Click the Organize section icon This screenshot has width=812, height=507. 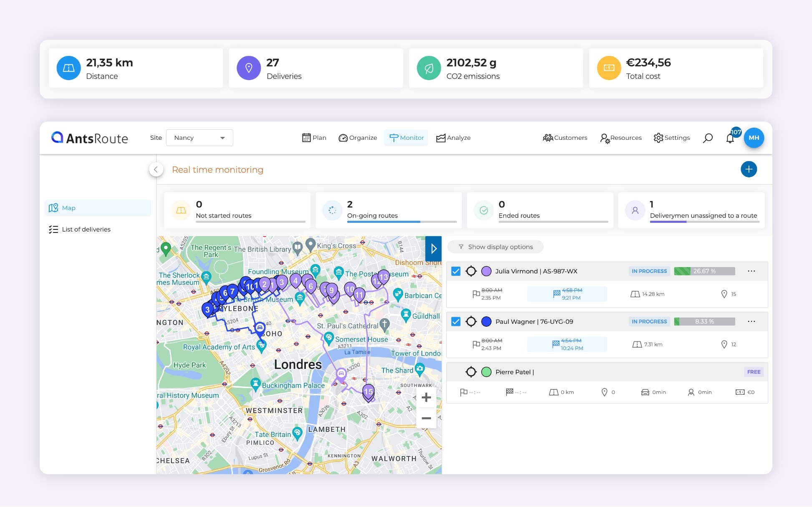coord(343,138)
